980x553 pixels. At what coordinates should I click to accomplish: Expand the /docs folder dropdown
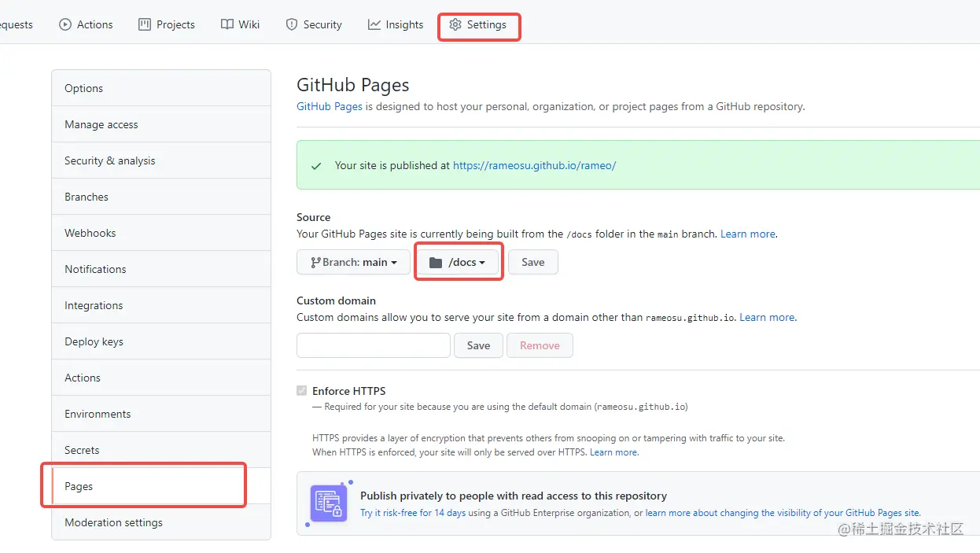pyautogui.click(x=459, y=262)
